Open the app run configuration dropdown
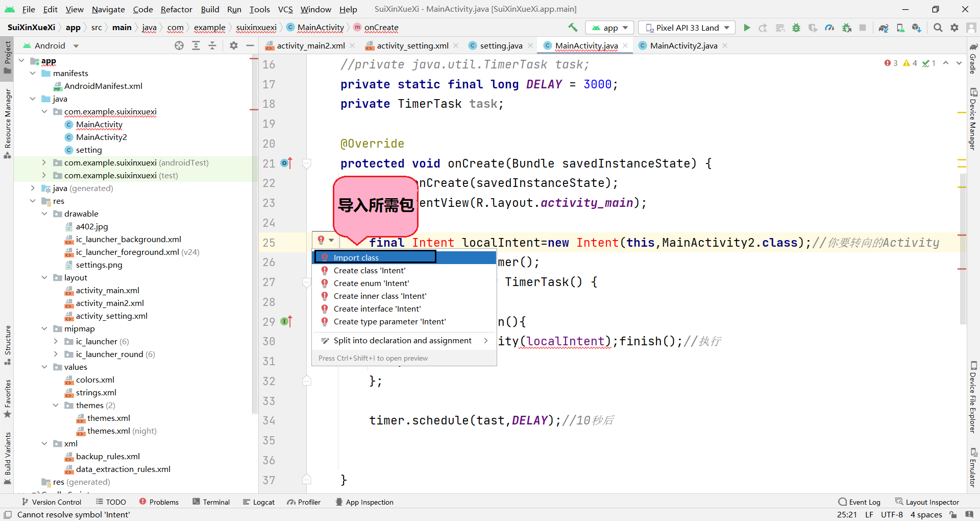Screen dimensions: 980x521 (x=609, y=28)
